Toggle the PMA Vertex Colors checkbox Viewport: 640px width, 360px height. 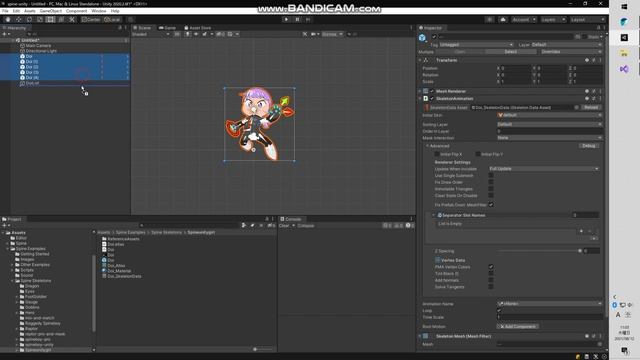click(x=491, y=267)
